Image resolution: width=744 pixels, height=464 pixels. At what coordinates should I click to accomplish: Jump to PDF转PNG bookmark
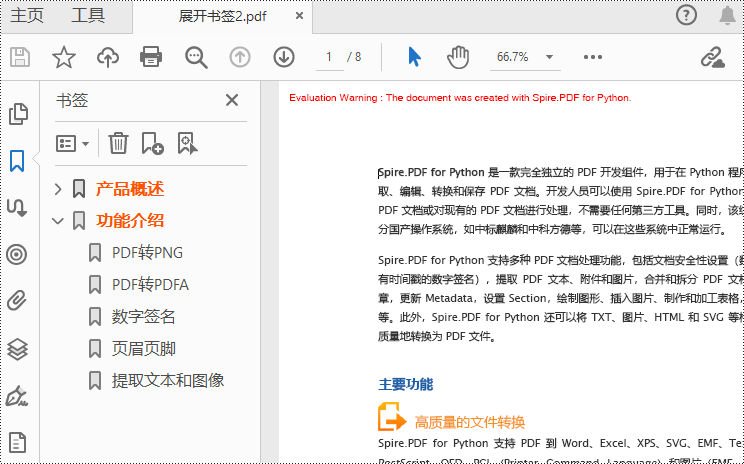point(147,252)
